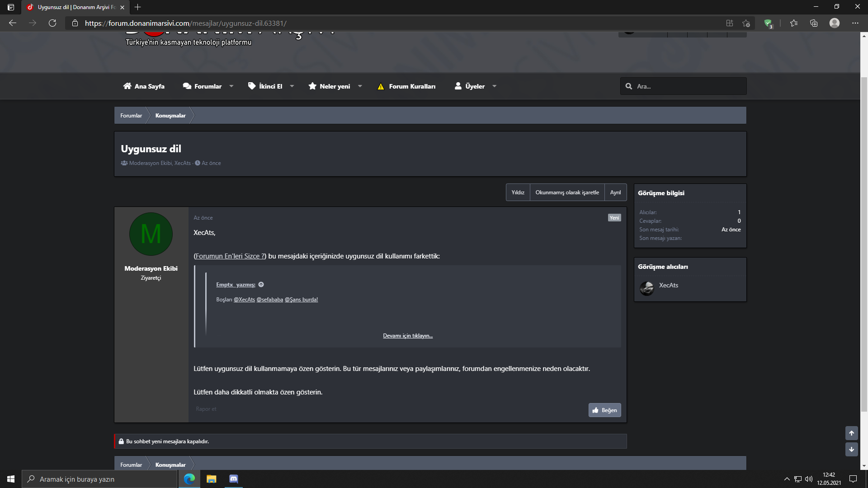
Task: Click the Windows taskbar search box
Action: pyautogui.click(x=99, y=479)
